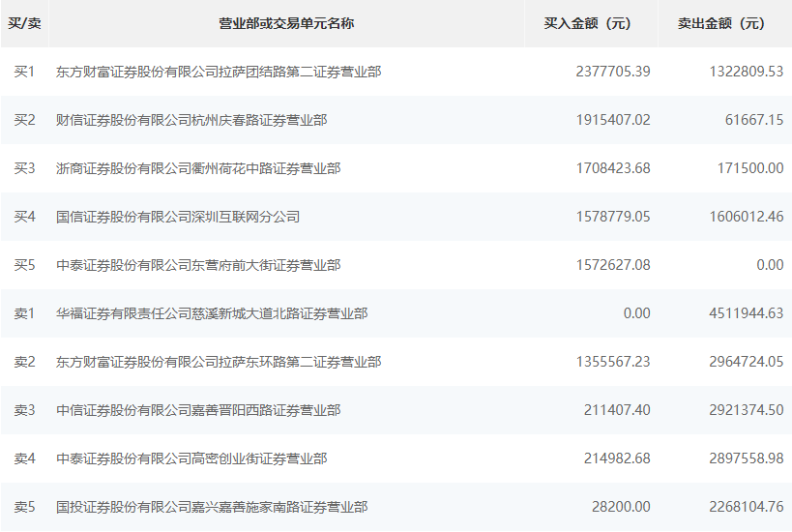This screenshot has width=792, height=532.
Task: Click sell amount 61667.15
Action: (x=754, y=120)
